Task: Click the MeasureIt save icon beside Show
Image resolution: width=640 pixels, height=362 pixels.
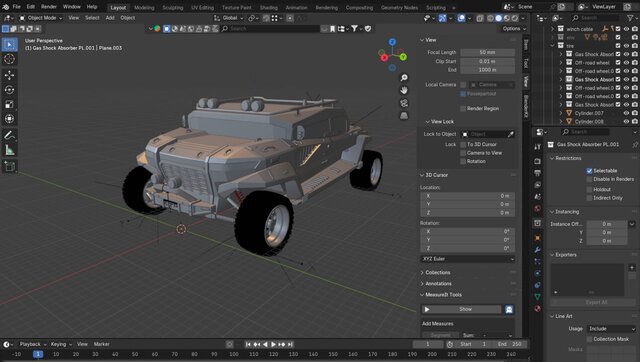Action: pyautogui.click(x=509, y=309)
